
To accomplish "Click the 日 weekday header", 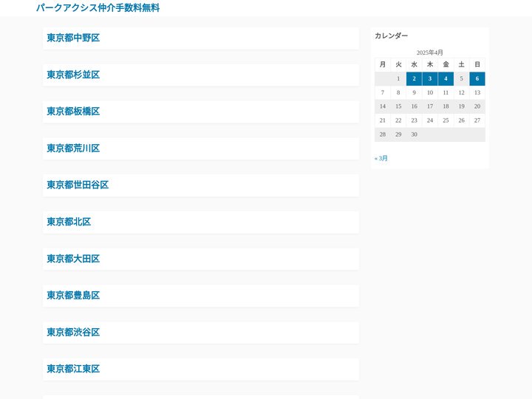I will click(x=477, y=64).
